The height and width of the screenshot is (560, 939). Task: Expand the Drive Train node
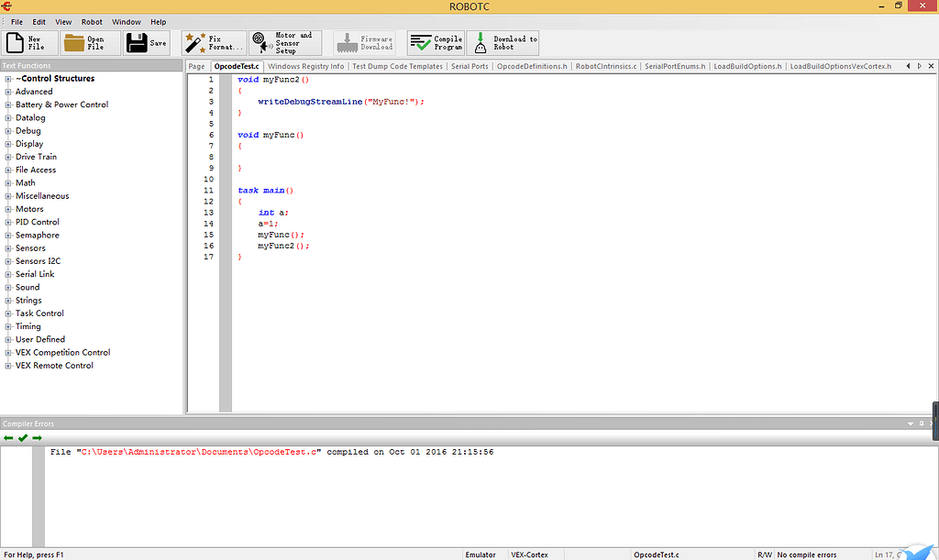[8, 157]
